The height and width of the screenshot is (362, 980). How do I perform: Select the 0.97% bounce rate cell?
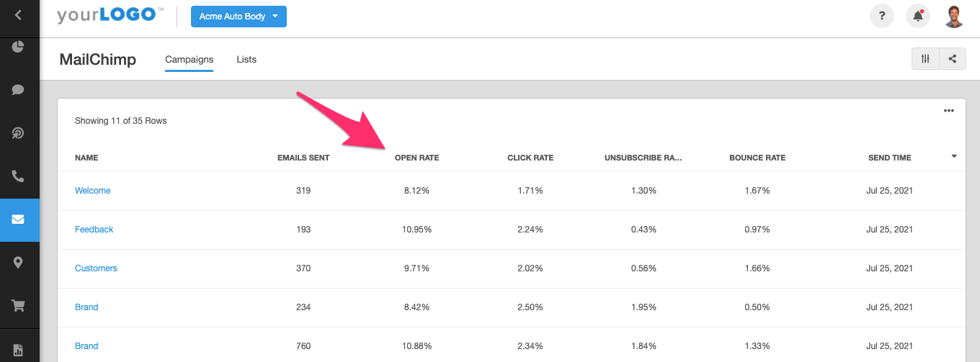(757, 230)
